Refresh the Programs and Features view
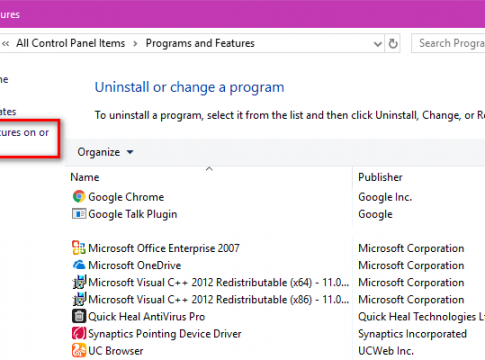The height and width of the screenshot is (360, 485). tap(393, 43)
